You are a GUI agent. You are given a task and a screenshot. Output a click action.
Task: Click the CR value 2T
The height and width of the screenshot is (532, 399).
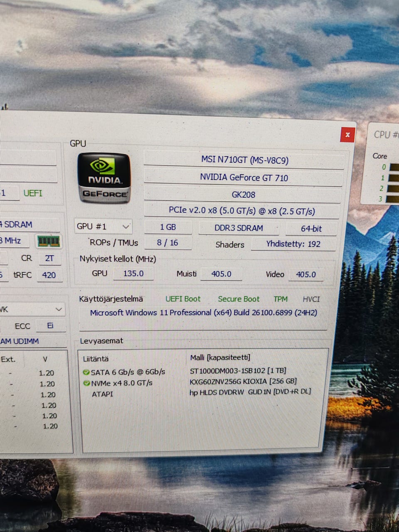pos(49,258)
